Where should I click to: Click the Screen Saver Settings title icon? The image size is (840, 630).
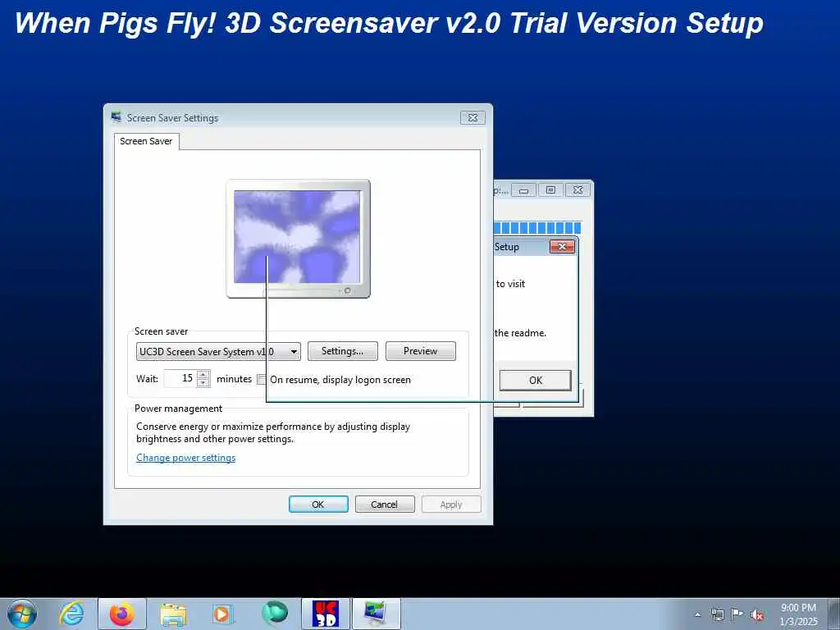tap(116, 116)
